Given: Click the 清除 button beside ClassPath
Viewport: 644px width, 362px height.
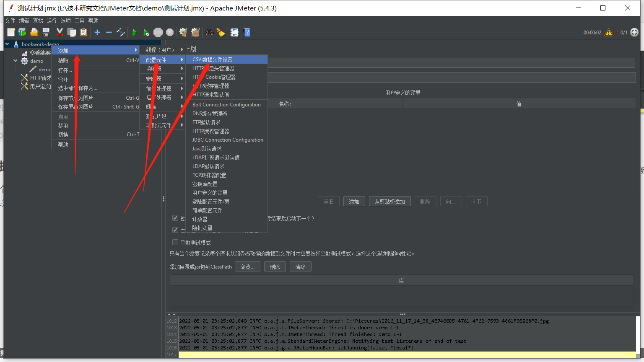Looking at the screenshot, I should tap(301, 267).
